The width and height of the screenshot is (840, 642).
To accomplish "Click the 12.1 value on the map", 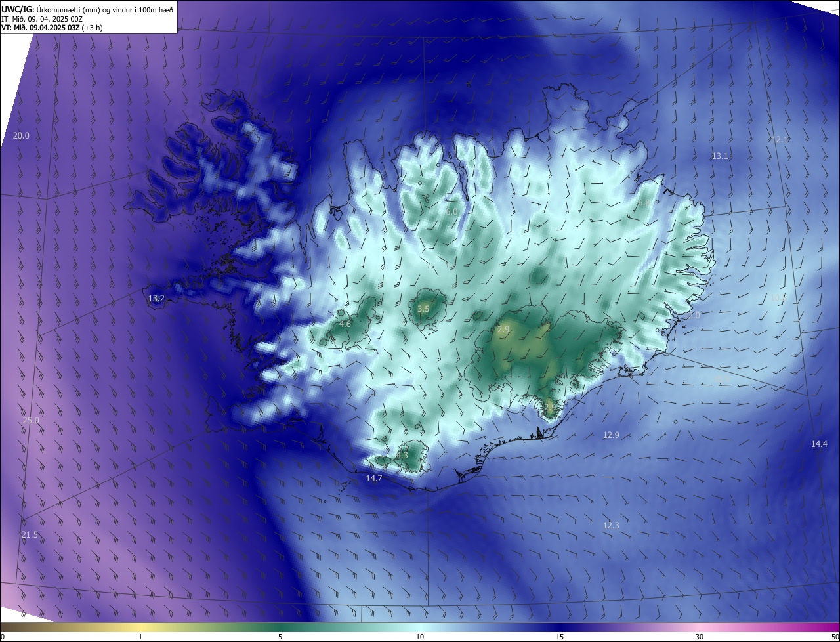I will pyautogui.click(x=780, y=139).
